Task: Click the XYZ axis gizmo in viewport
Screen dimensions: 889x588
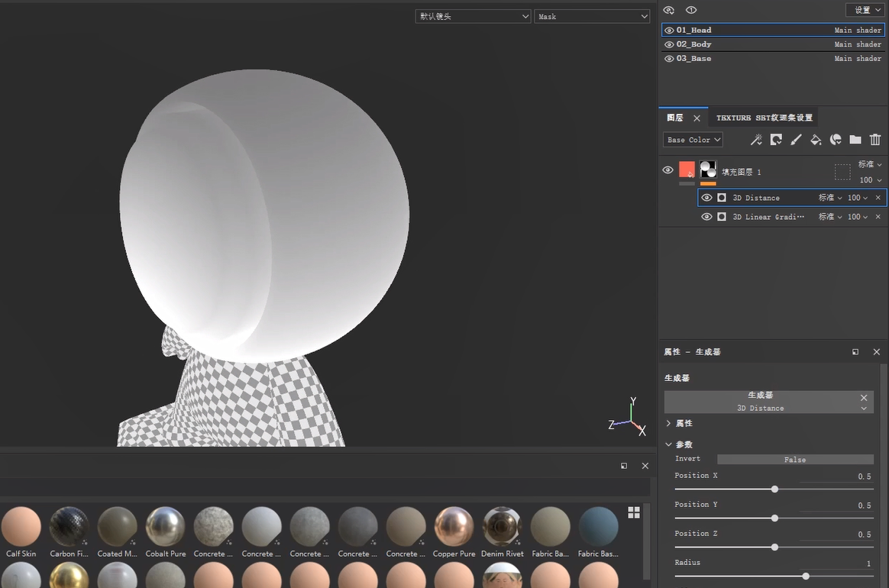Action: 628,417
